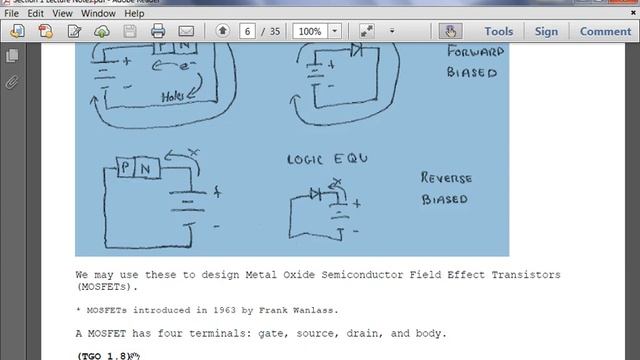Open the View menu

point(62,13)
